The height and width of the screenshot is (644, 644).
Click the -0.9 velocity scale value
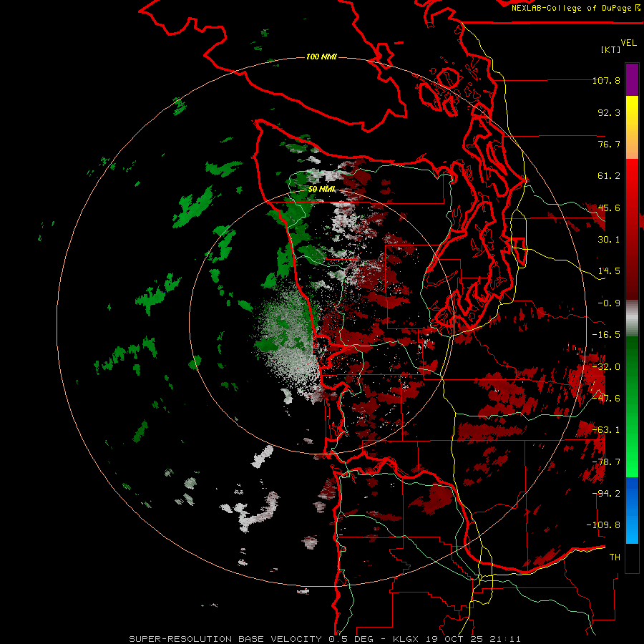coord(609,303)
